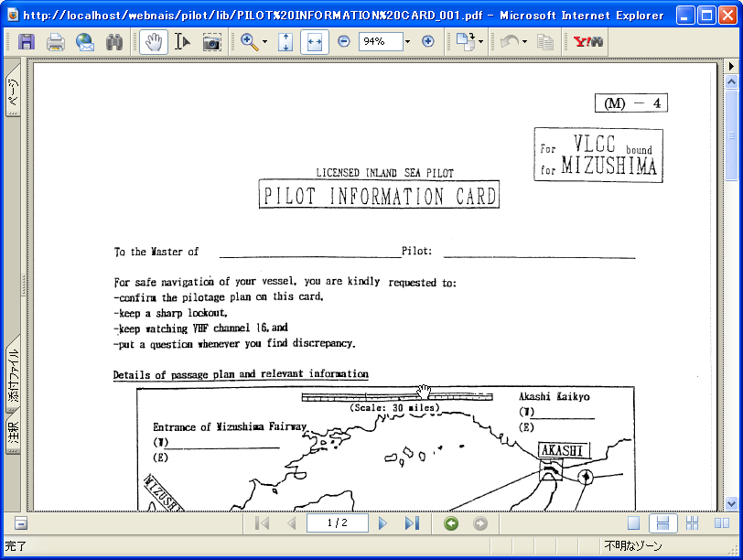
Task: Select the Snapshot camera tool
Action: click(212, 41)
